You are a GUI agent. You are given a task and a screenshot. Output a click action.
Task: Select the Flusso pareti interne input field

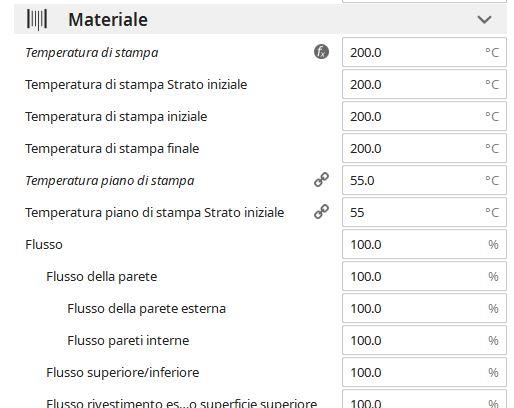(424, 340)
